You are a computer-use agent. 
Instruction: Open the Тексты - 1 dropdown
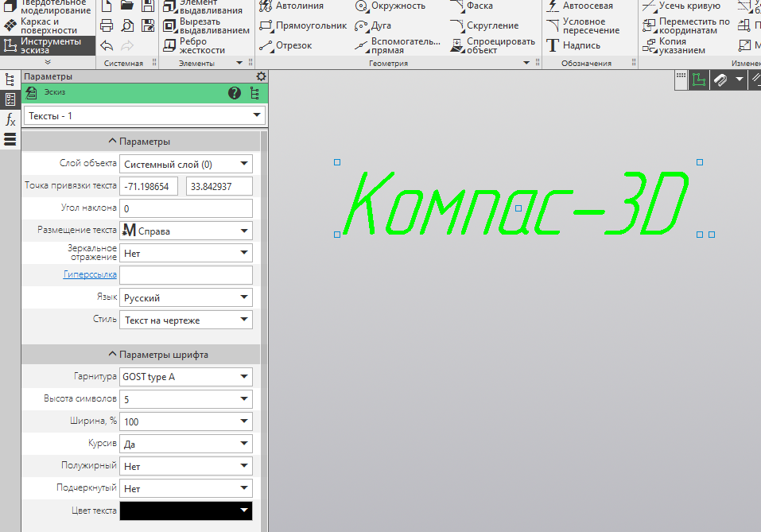[x=145, y=116]
